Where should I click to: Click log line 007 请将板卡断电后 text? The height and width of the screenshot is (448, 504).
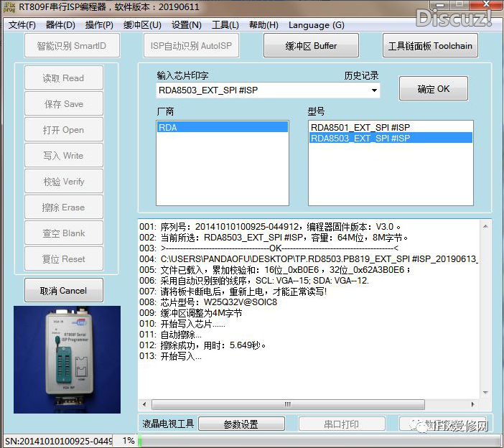tap(233, 291)
